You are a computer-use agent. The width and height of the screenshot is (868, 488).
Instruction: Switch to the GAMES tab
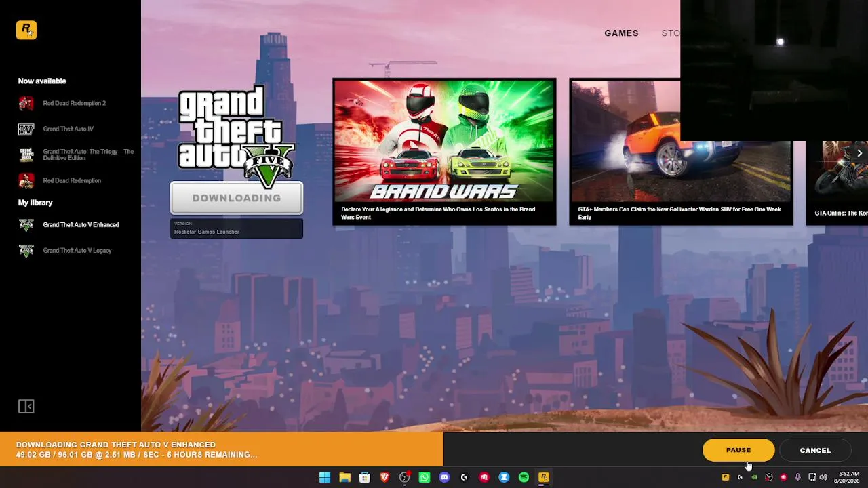tap(621, 33)
